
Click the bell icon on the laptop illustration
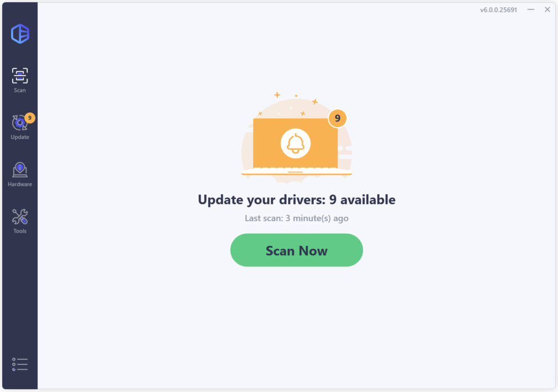(296, 144)
